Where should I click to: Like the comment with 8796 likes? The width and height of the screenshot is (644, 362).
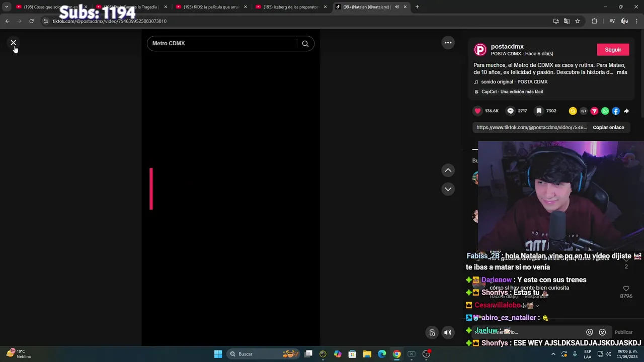pyautogui.click(x=626, y=289)
